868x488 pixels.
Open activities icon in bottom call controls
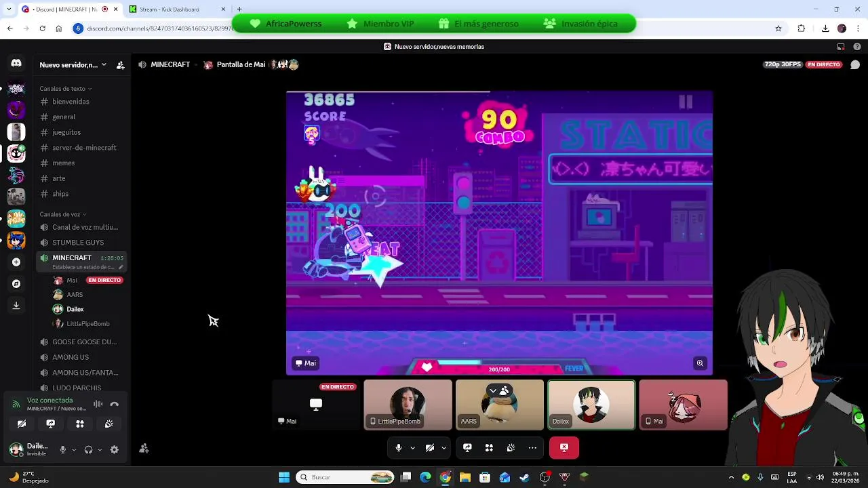pos(489,447)
